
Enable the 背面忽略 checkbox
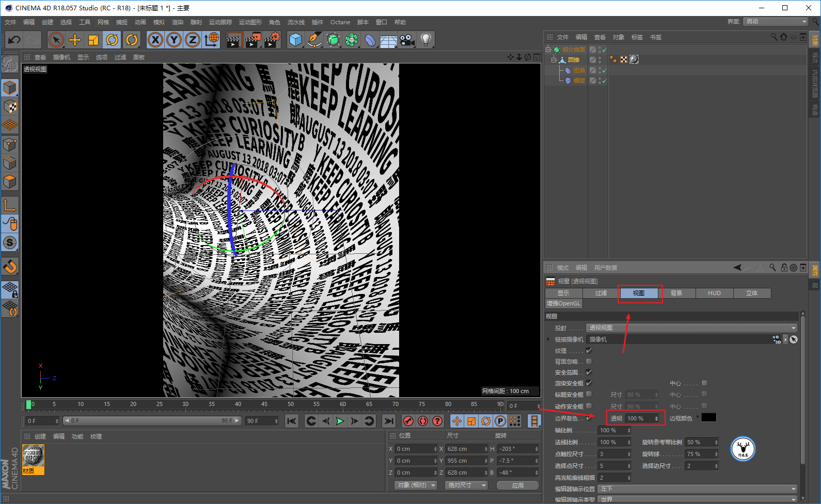[x=589, y=361]
